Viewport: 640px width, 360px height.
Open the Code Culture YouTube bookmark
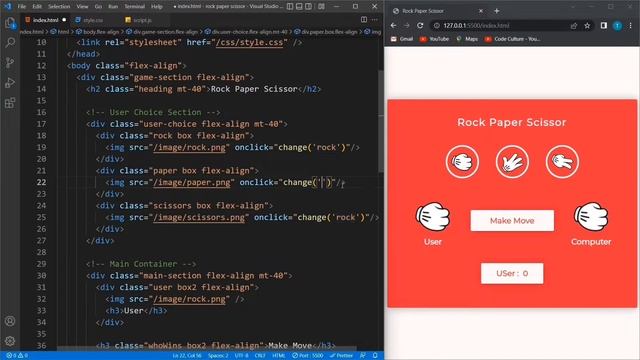513,39
